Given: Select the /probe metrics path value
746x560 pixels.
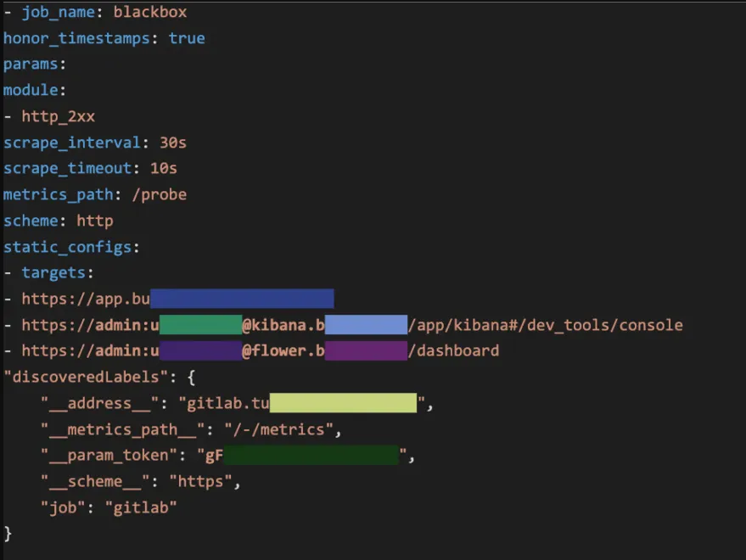Looking at the screenshot, I should (154, 194).
